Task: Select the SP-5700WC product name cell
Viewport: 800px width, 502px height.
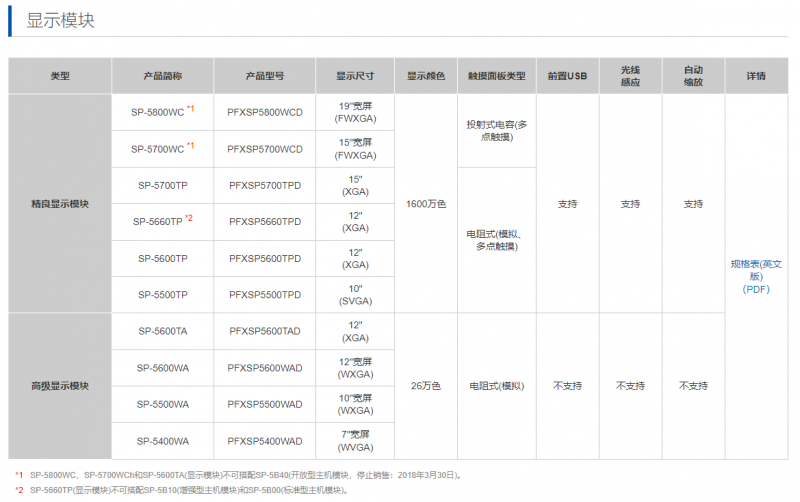Action: tap(162, 149)
